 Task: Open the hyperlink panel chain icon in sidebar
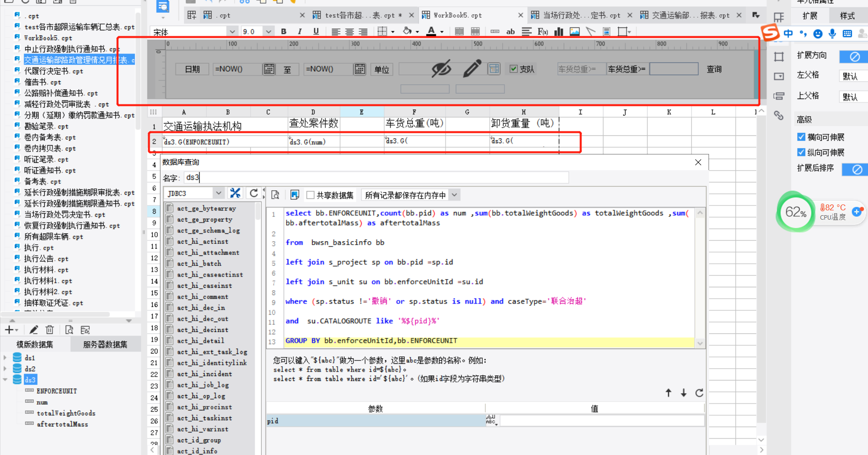779,116
